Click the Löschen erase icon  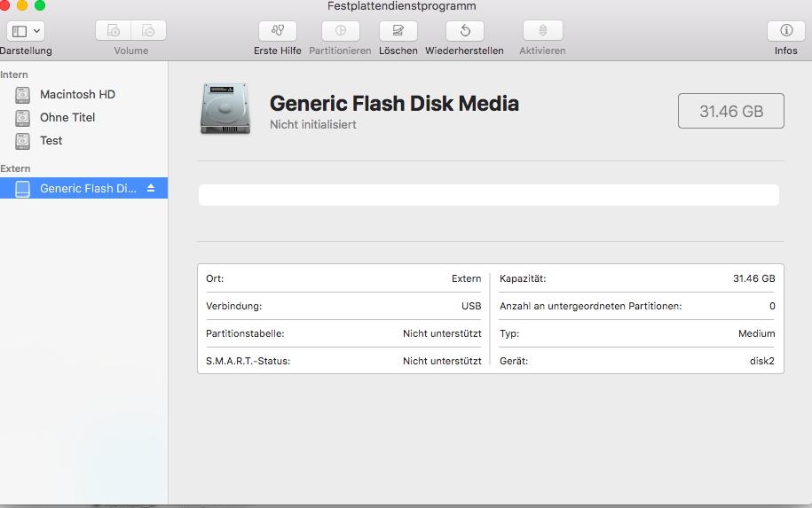(x=398, y=30)
